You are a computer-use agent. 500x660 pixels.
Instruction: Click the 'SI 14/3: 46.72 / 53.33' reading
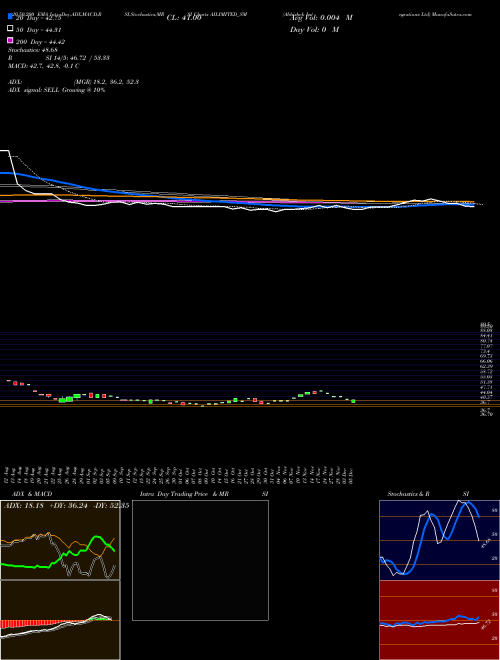(78, 58)
